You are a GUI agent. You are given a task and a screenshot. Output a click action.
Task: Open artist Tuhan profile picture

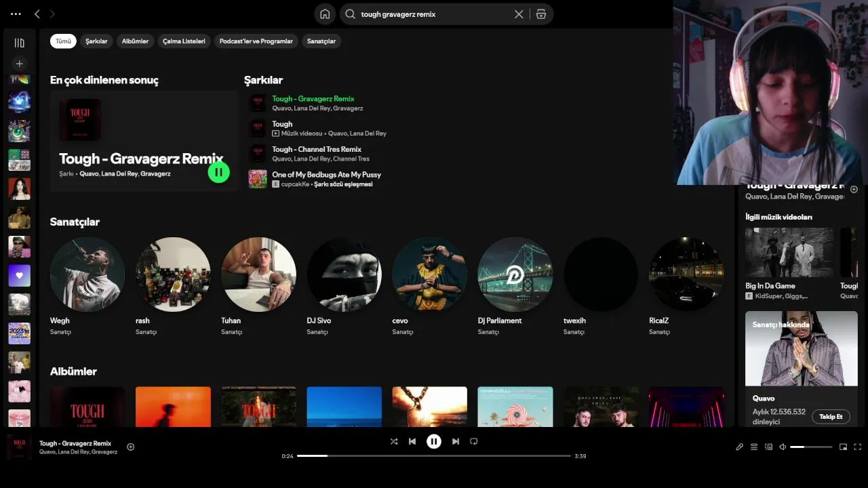pyautogui.click(x=258, y=274)
